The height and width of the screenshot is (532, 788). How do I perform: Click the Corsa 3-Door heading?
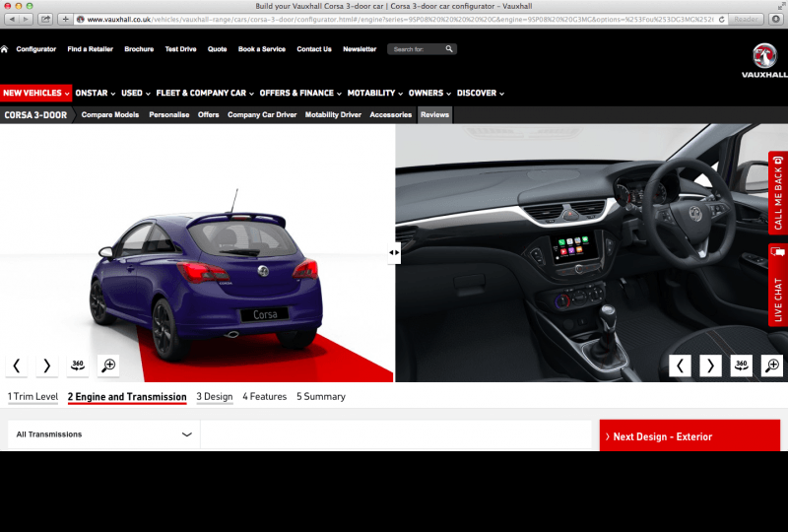point(35,115)
